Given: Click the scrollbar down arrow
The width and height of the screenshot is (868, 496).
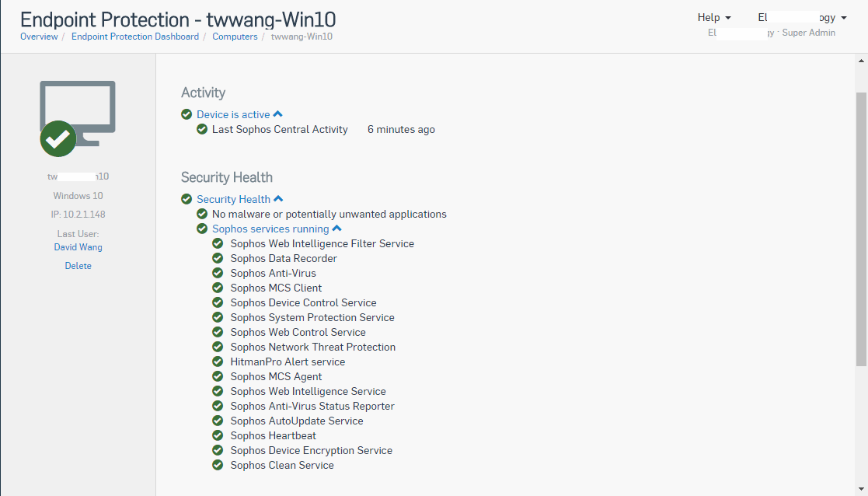Looking at the screenshot, I should point(861,490).
